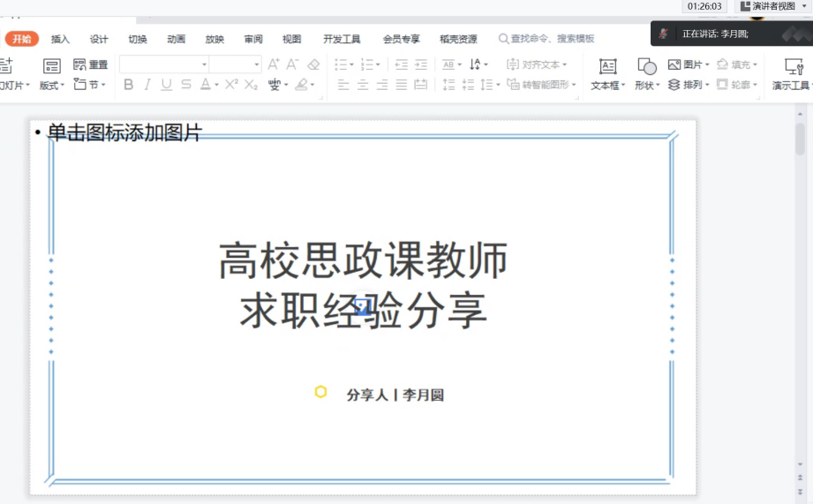Click the 重置 (Reset) button

pos(91,64)
